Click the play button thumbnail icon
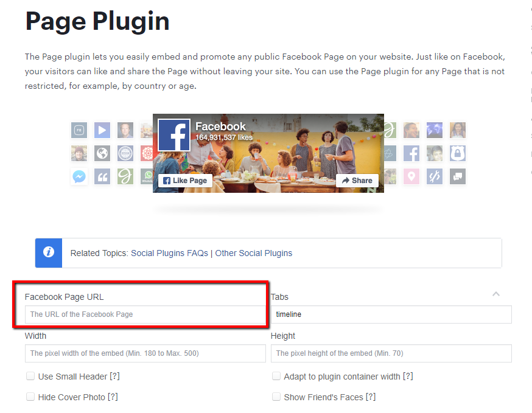Viewport: 532px width, 413px height. click(102, 130)
